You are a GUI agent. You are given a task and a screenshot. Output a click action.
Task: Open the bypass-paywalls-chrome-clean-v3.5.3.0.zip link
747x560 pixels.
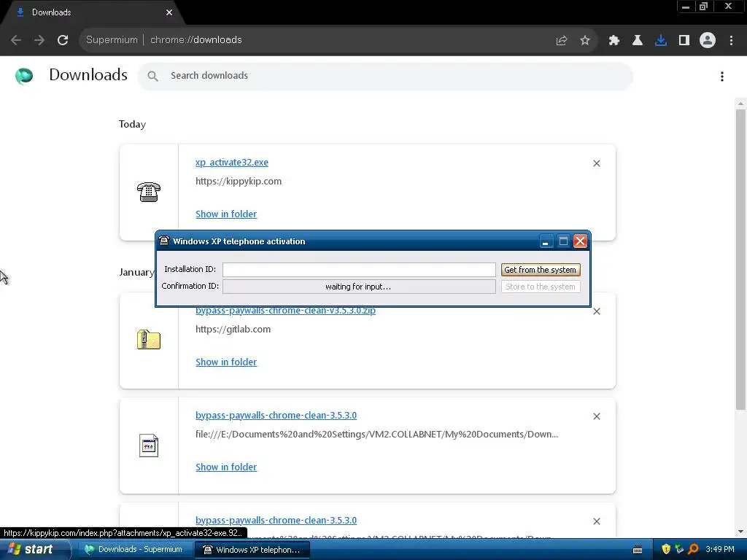(285, 311)
